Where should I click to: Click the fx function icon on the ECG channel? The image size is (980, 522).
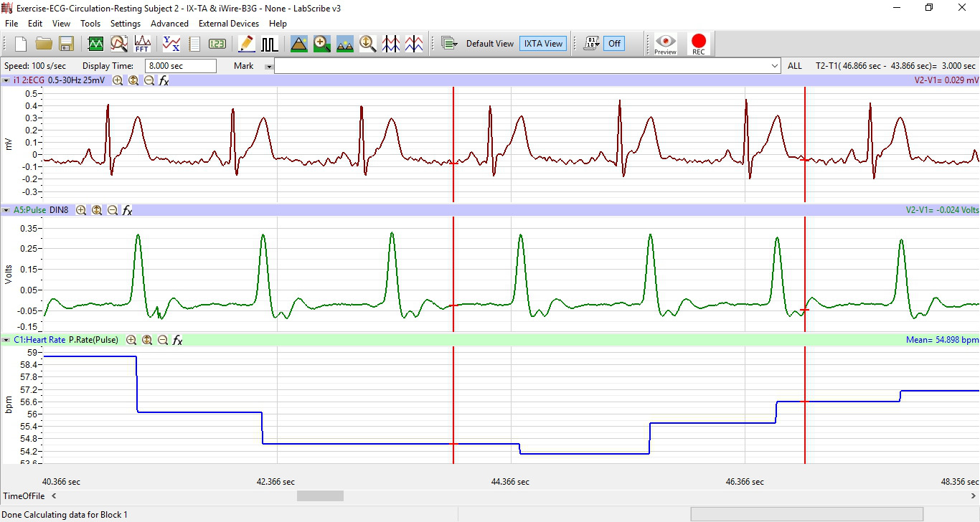pyautogui.click(x=164, y=80)
